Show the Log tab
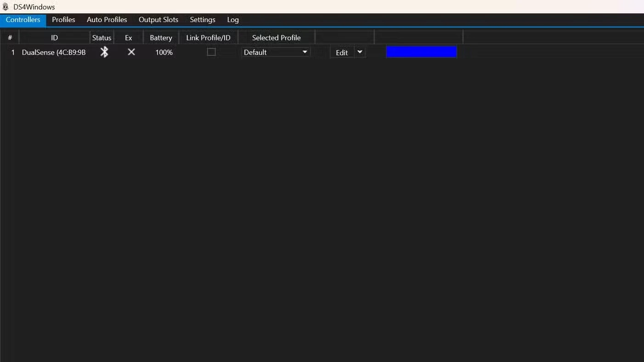Viewport: 644px width, 362px height. point(233,20)
